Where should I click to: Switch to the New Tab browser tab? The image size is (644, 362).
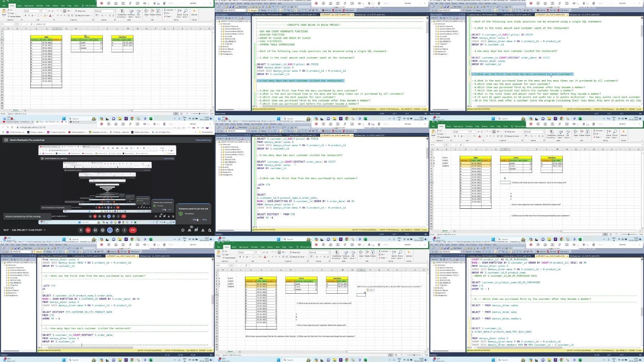(76, 122)
